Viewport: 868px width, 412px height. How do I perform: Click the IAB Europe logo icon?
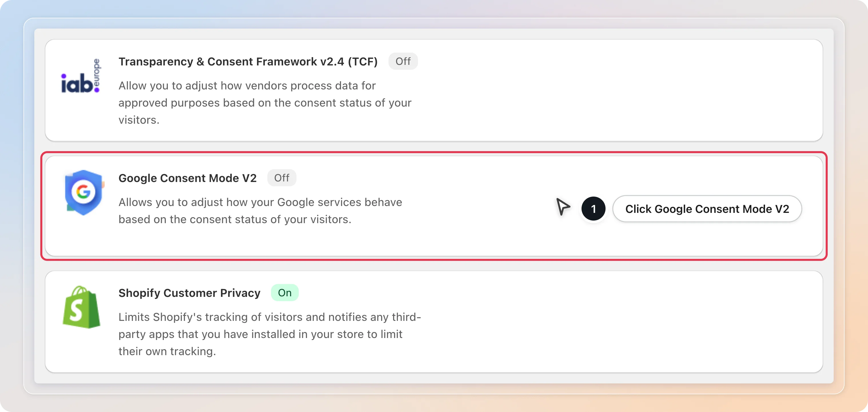tap(81, 76)
